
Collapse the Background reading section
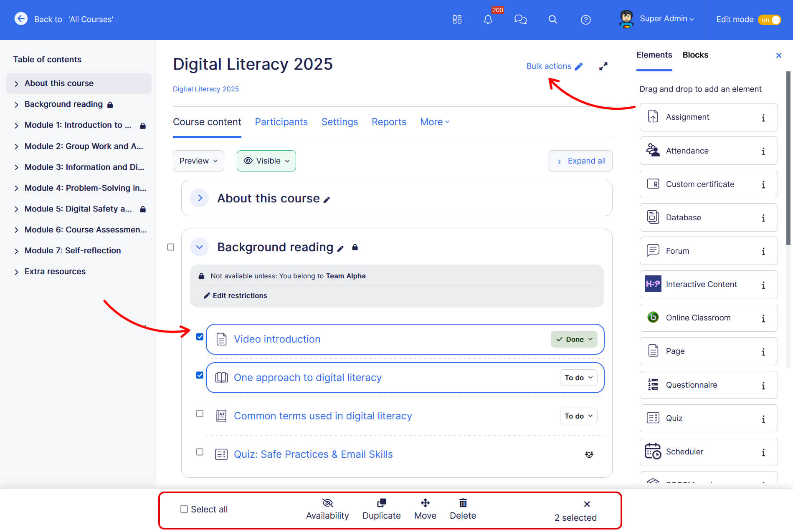click(x=200, y=247)
